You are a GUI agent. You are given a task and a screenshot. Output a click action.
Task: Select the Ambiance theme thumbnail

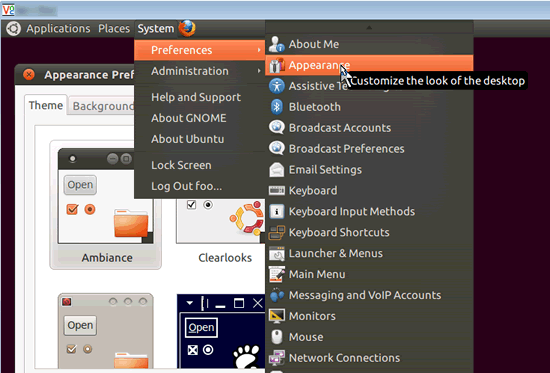click(105, 205)
